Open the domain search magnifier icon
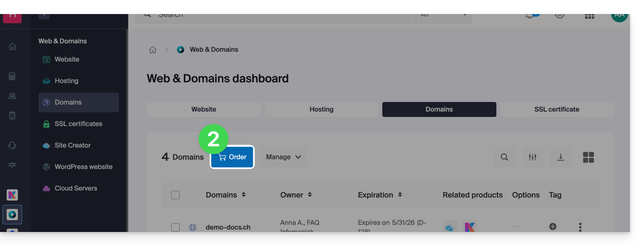This screenshot has height=246, width=644. point(504,157)
